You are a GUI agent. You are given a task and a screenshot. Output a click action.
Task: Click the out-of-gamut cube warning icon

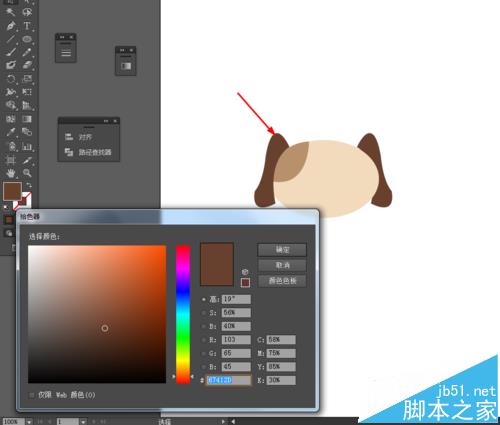tap(245, 272)
